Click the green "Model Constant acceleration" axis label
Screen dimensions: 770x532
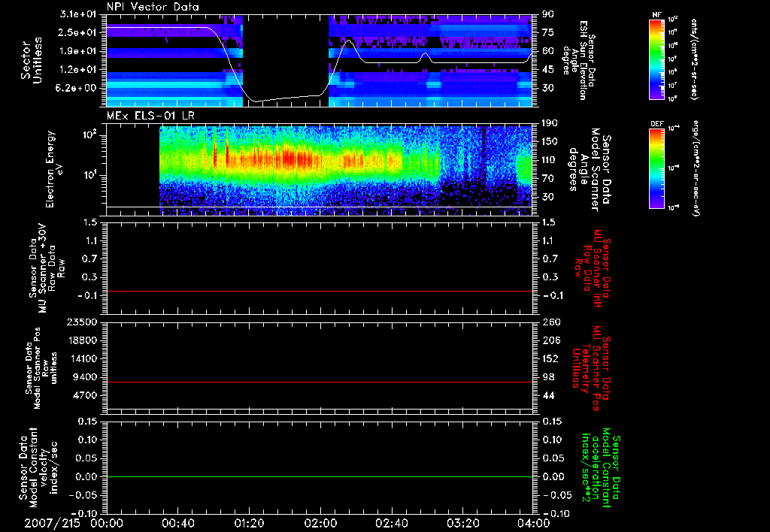pyautogui.click(x=601, y=469)
